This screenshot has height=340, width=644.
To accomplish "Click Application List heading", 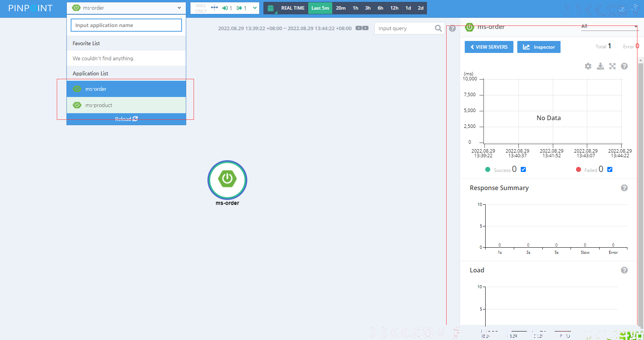I will [x=90, y=73].
